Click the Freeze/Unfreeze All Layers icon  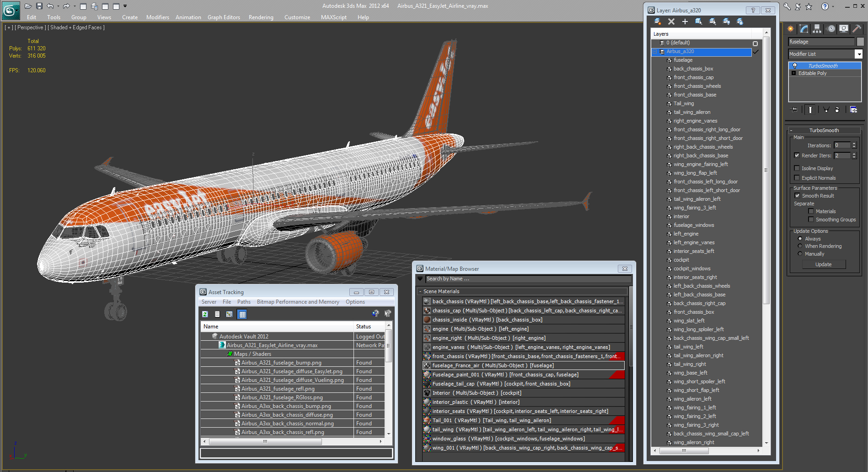coord(740,21)
